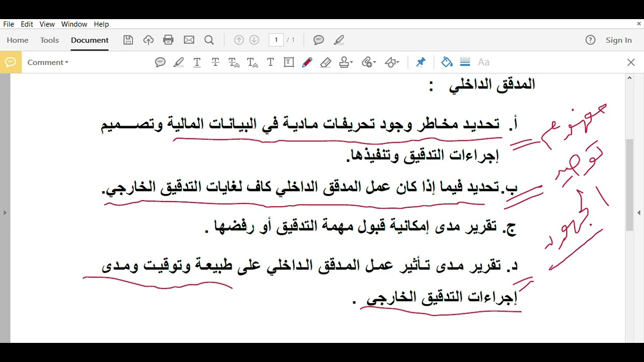Select the strikethrough text tool
Image resolution: width=644 pixels, height=362 pixels.
215,62
